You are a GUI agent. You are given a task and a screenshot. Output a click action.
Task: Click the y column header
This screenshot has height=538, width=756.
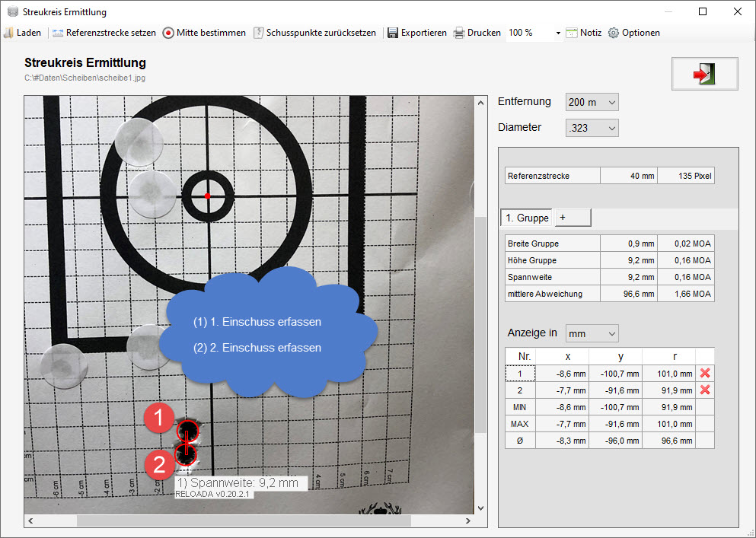[x=616, y=356]
